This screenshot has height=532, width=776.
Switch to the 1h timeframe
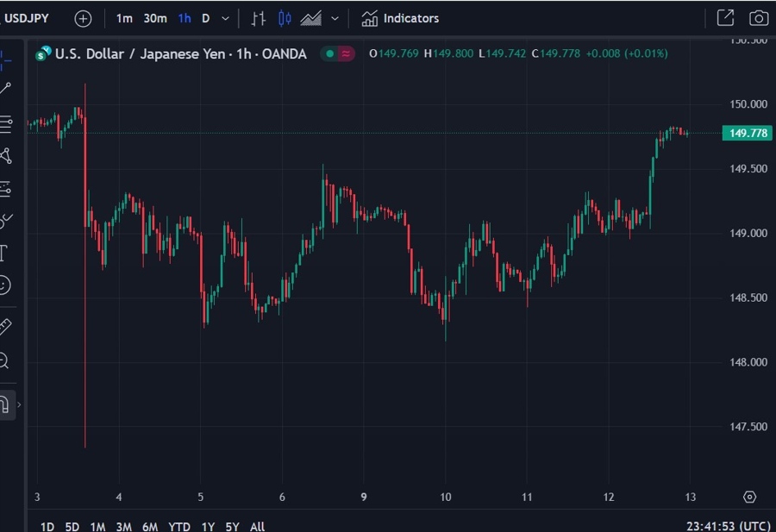click(185, 19)
